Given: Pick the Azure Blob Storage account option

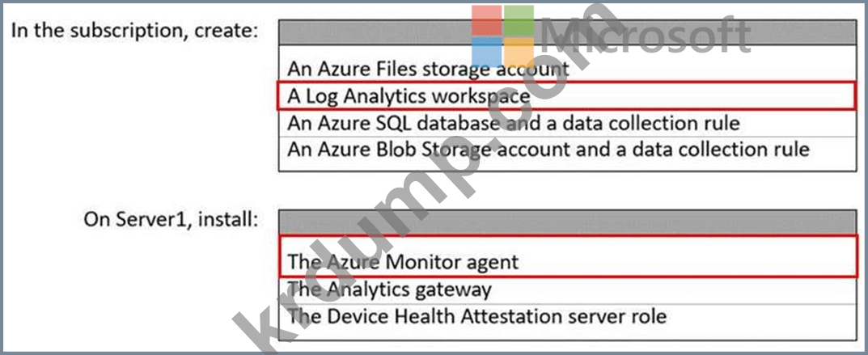Looking at the screenshot, I should pos(548,150).
